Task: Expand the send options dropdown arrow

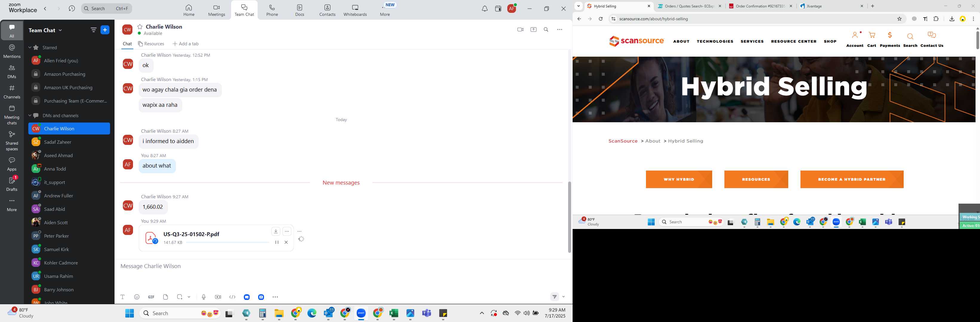Action: (563, 297)
